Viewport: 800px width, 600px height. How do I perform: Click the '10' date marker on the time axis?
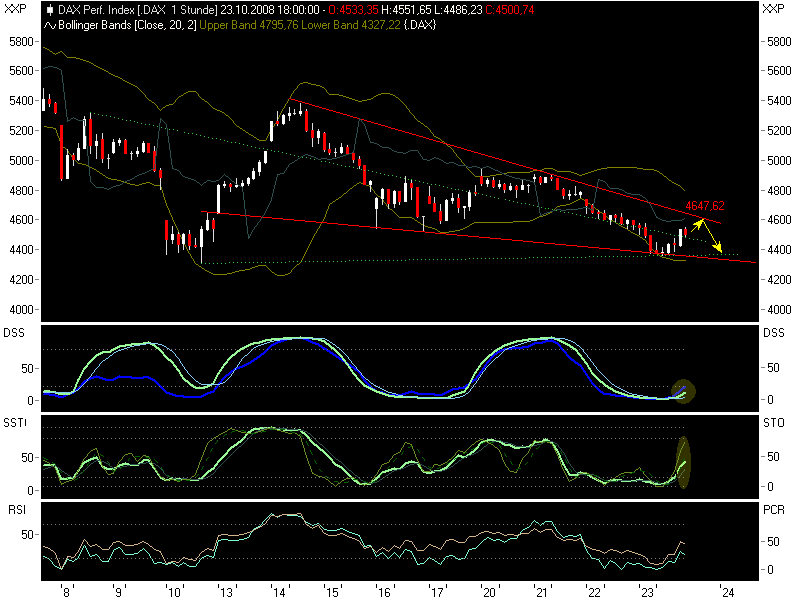click(174, 592)
